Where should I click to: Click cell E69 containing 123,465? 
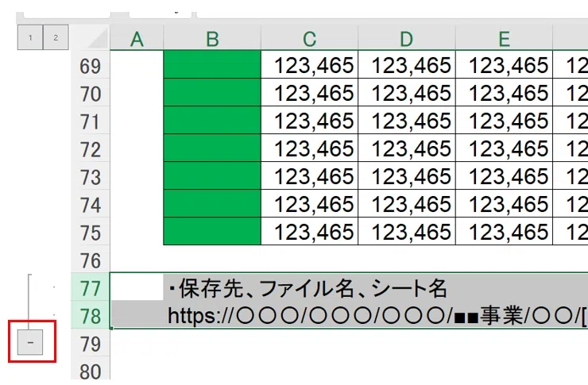pyautogui.click(x=504, y=65)
